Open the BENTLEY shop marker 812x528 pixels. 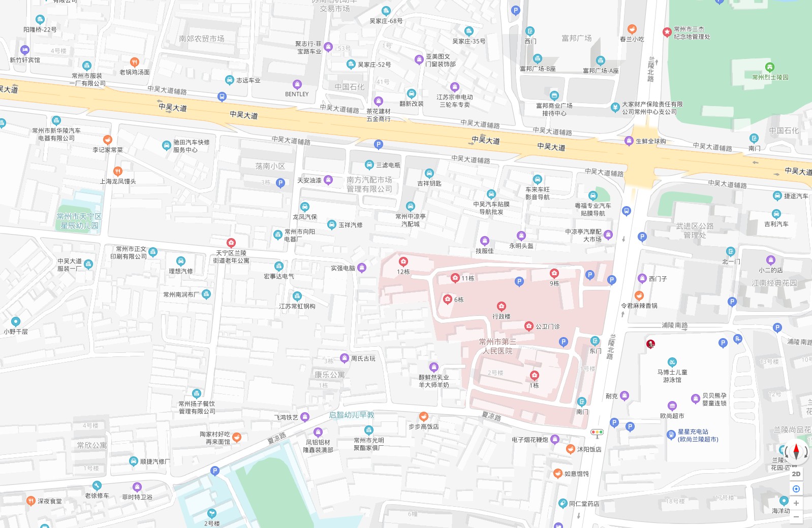tap(297, 84)
